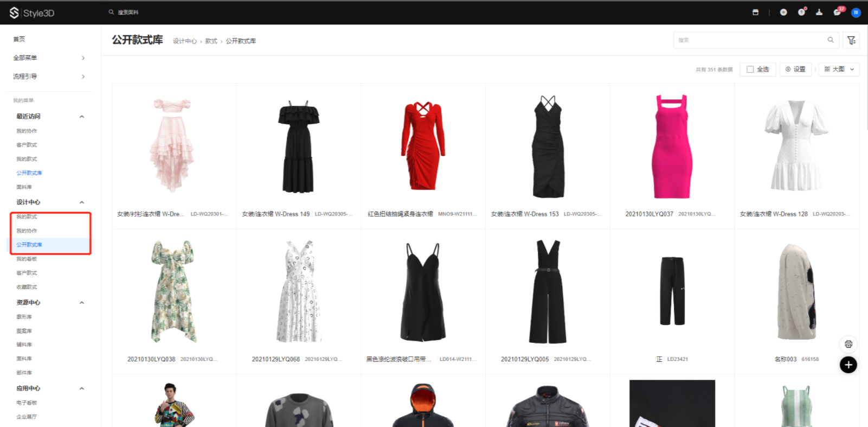Image resolution: width=868 pixels, height=427 pixels.
Task: Collapse the 资源中心 sidebar section
Action: [x=82, y=303]
